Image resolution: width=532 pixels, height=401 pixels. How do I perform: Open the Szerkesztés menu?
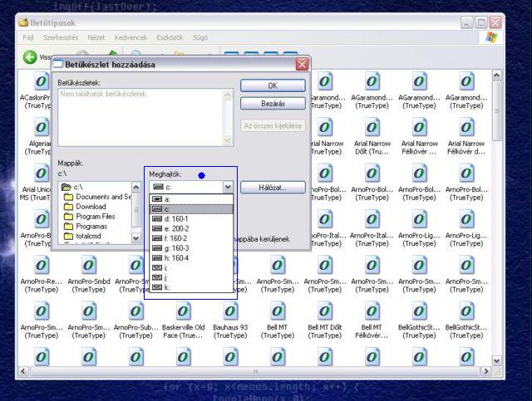pyautogui.click(x=61, y=38)
